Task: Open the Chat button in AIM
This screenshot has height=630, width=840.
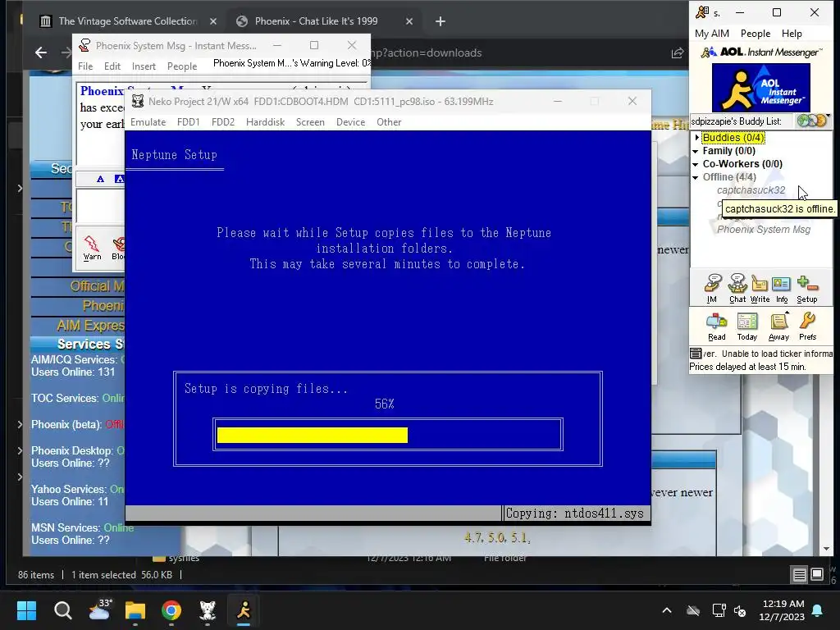Action: 737,288
